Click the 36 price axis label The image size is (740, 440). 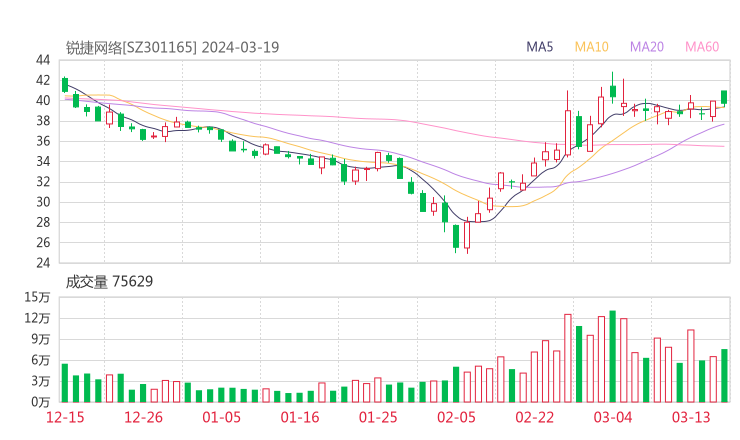tap(43, 141)
